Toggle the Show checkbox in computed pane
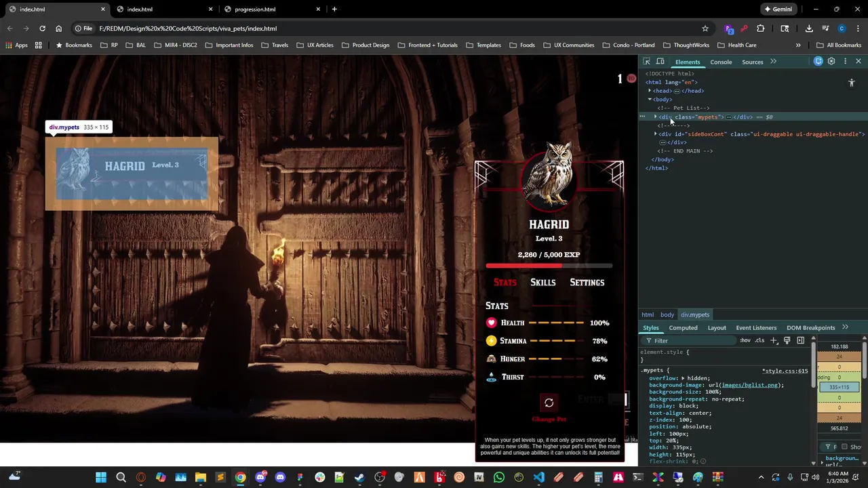Viewport: 868px width, 488px height. pos(844,447)
